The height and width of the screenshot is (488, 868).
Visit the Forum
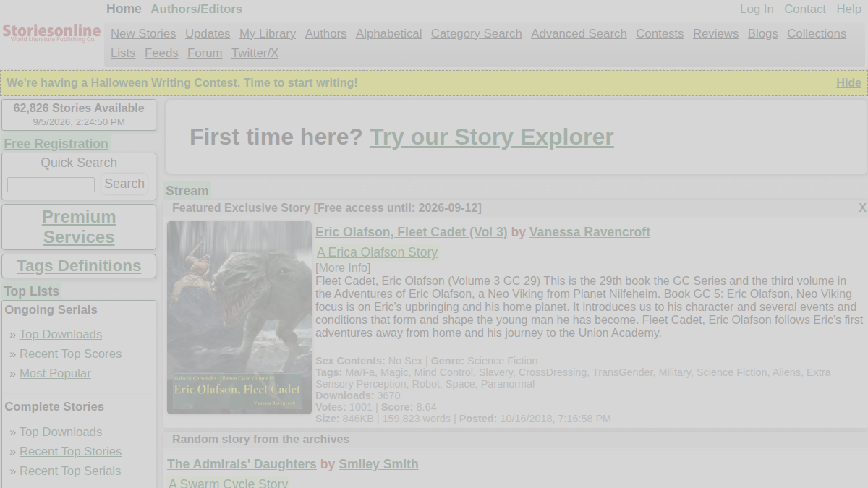[x=205, y=53]
